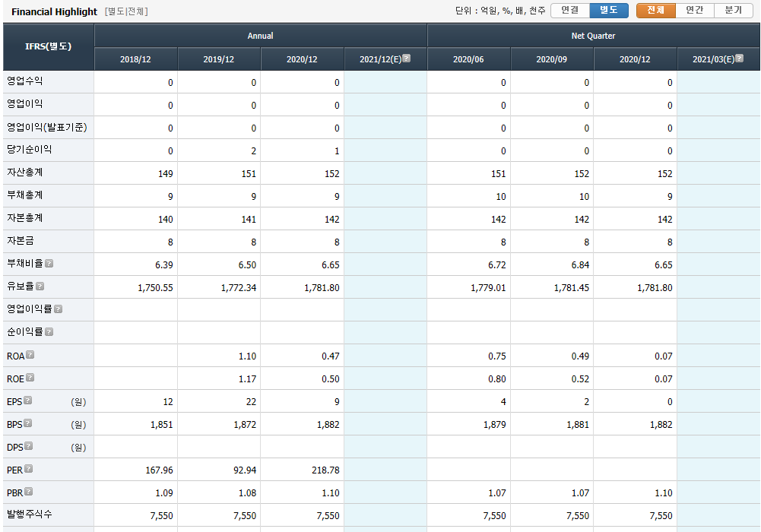Screen dimensions: 761x532
Task: Click the 1,772.34 유보율 value
Action: (239, 287)
